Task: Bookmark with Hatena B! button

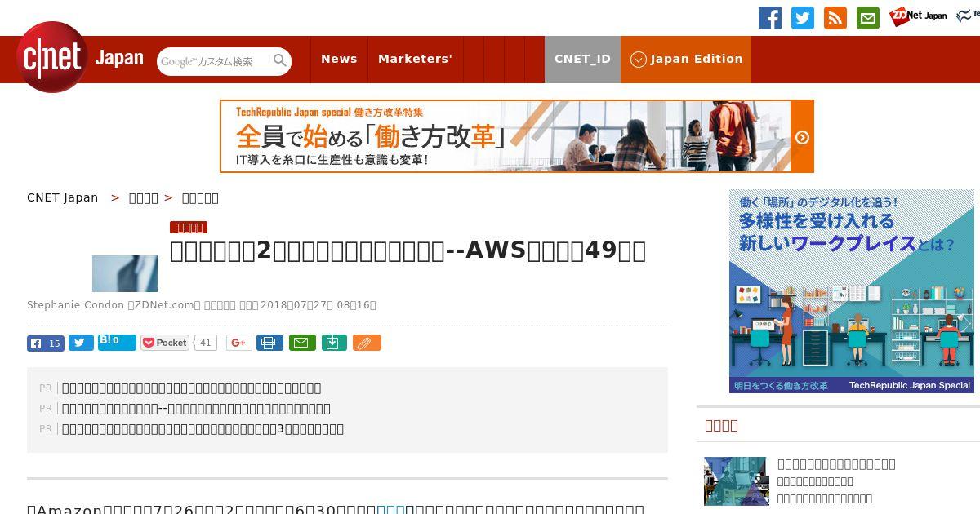Action: point(117,342)
